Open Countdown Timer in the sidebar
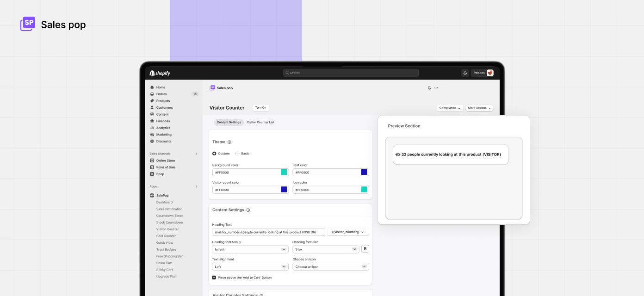This screenshot has width=644, height=296. [x=169, y=216]
